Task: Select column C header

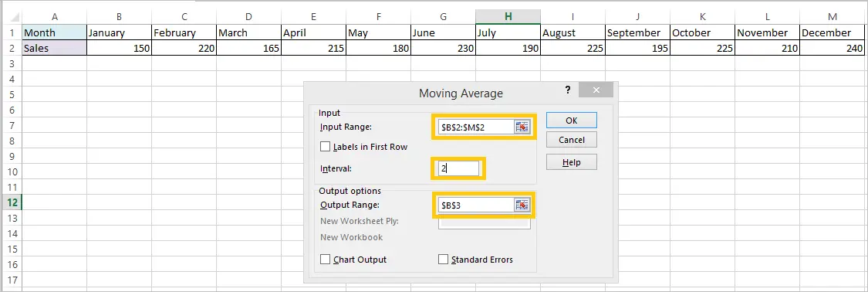Action: (x=184, y=17)
